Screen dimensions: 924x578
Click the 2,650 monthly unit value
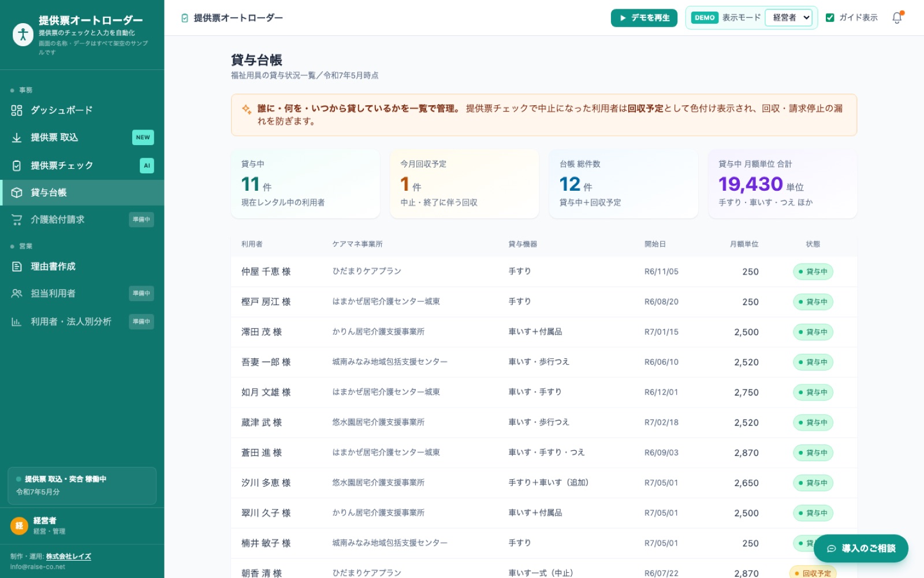746,483
